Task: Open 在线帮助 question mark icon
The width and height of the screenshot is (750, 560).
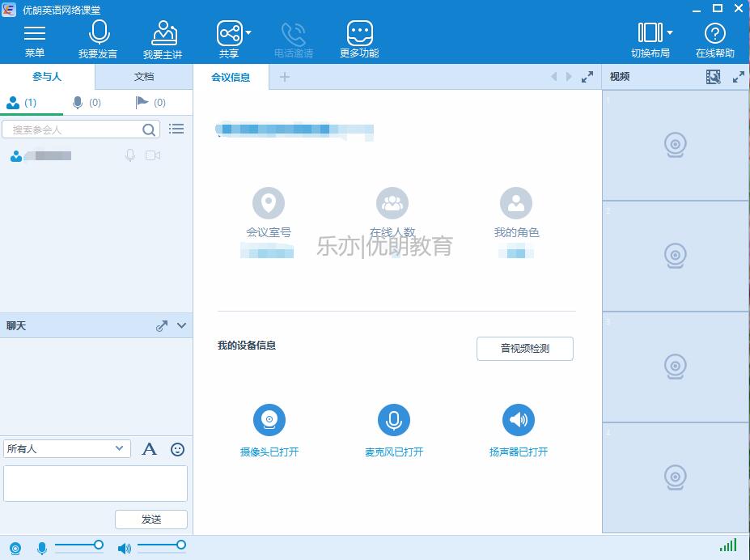Action: [x=714, y=33]
